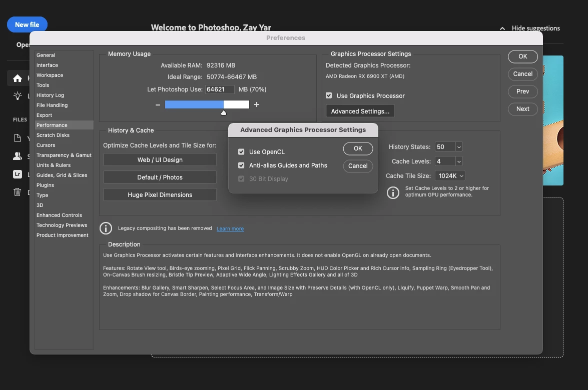Click the Shared with you people icon
588x390 pixels.
(17, 156)
